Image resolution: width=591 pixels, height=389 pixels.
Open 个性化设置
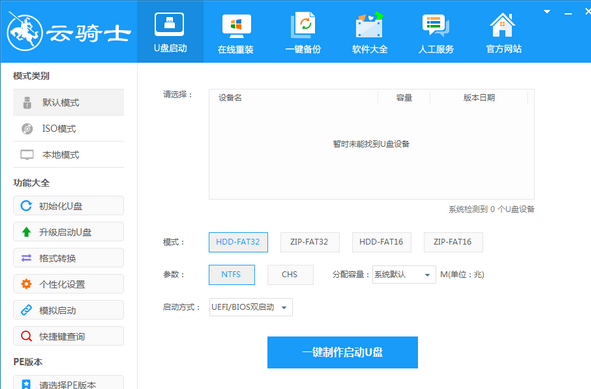69,284
